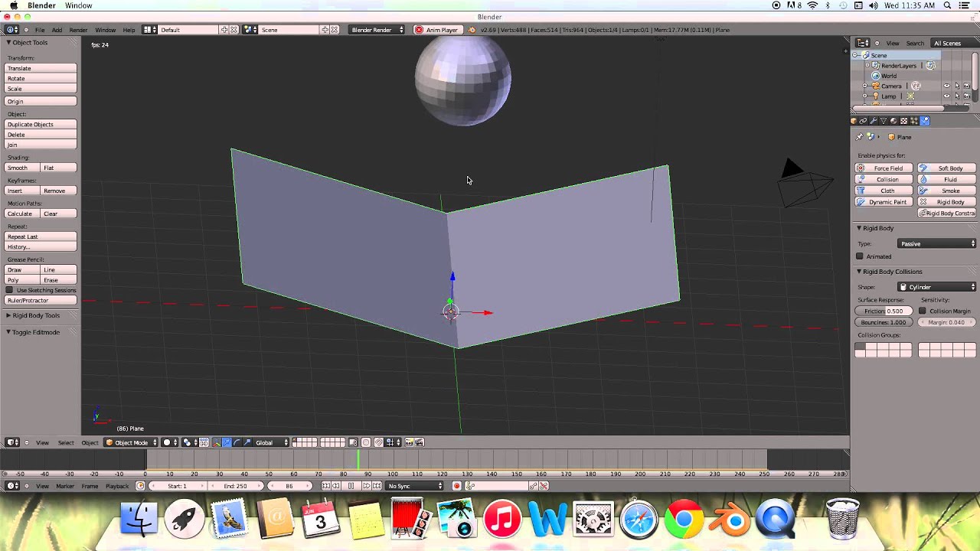The height and width of the screenshot is (551, 980).
Task: Select the translate manipulator arrow icon
Action: [x=227, y=442]
